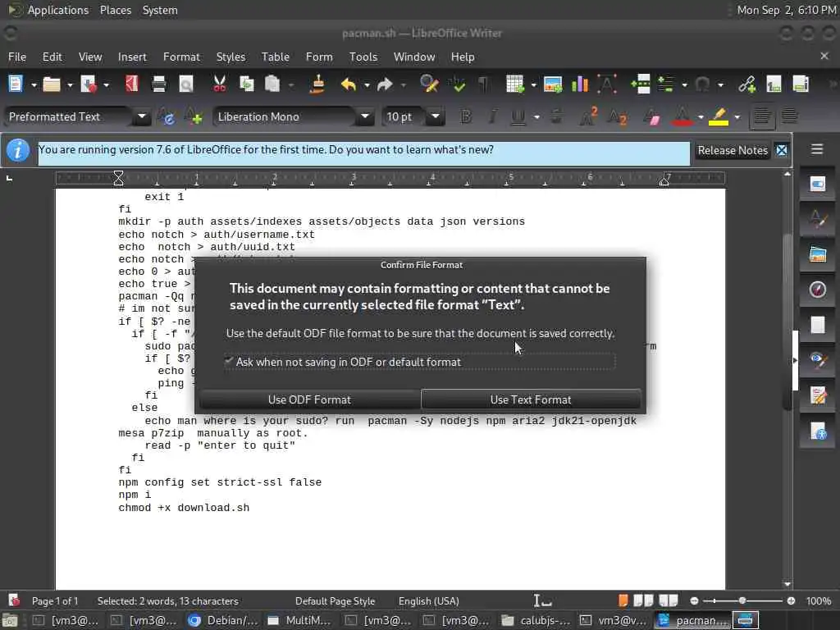Image resolution: width=840 pixels, height=630 pixels.
Task: Click Default Page Style in status bar
Action: (x=335, y=601)
